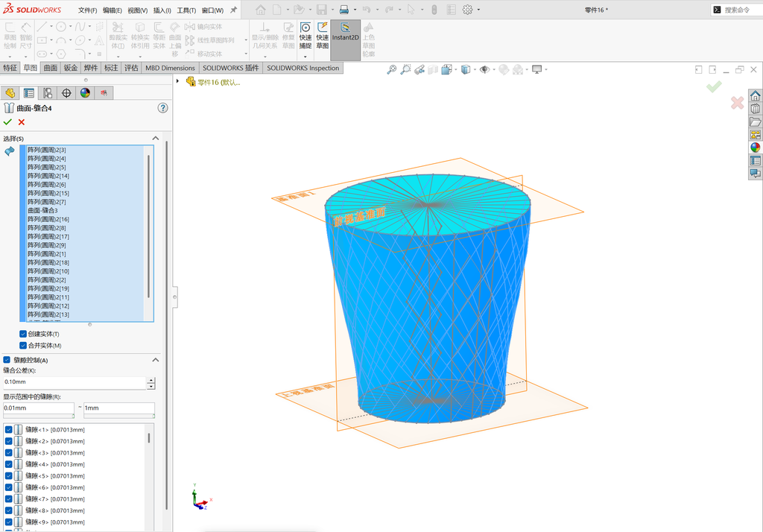
Task: Toggle the 创建实体 (Create solid) checkbox
Action: point(23,334)
